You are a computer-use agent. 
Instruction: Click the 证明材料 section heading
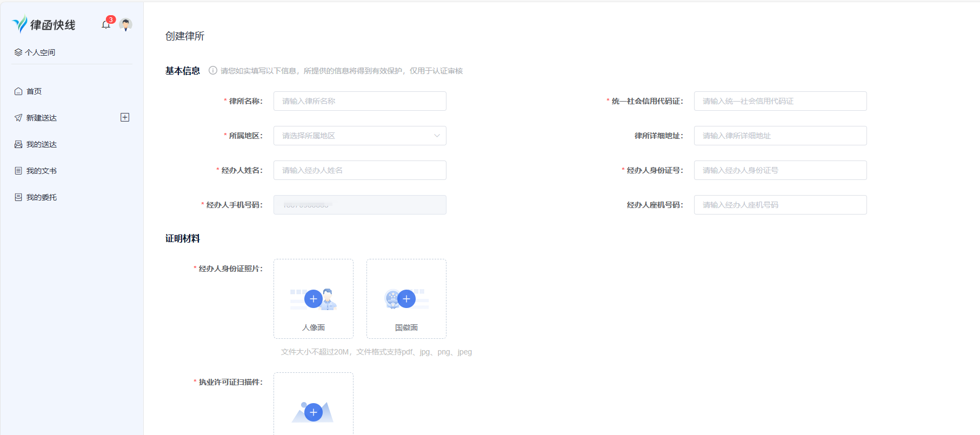tap(183, 238)
